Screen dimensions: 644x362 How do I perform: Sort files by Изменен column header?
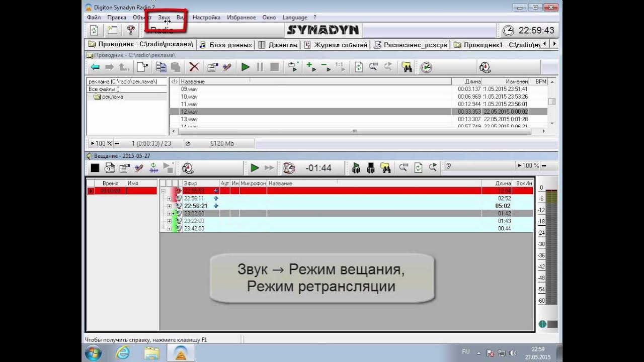506,81
